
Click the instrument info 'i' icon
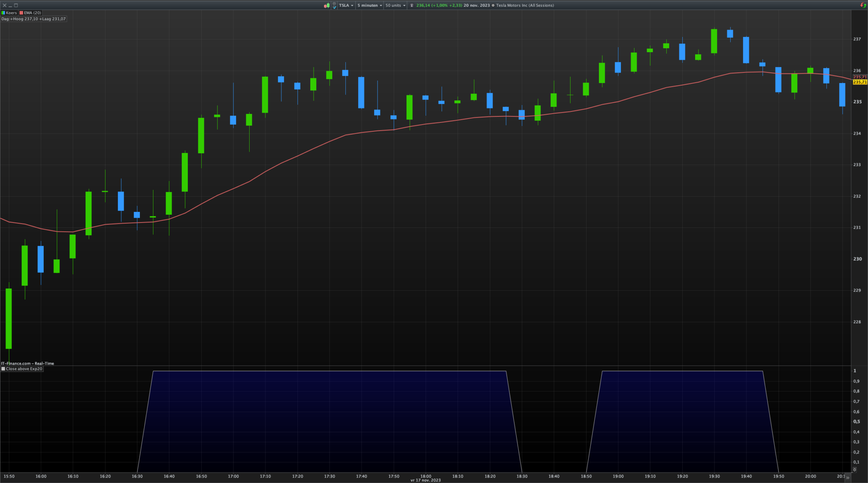(x=412, y=6)
